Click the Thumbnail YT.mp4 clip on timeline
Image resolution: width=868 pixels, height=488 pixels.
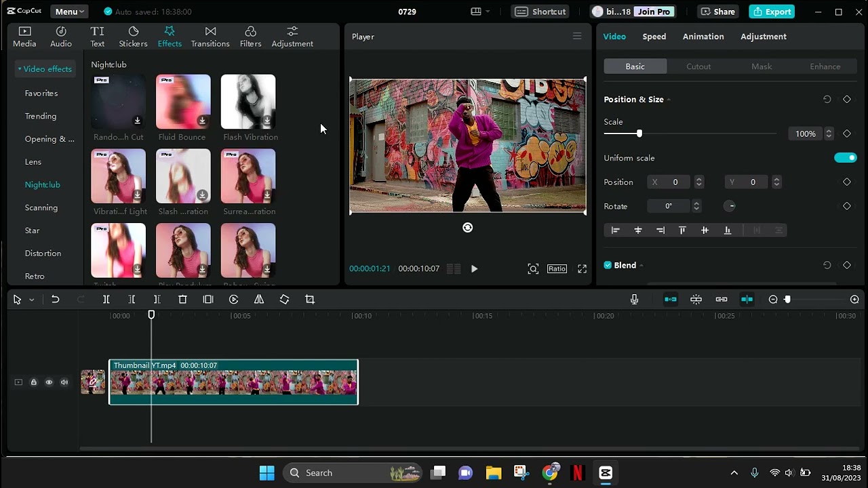pos(233,382)
